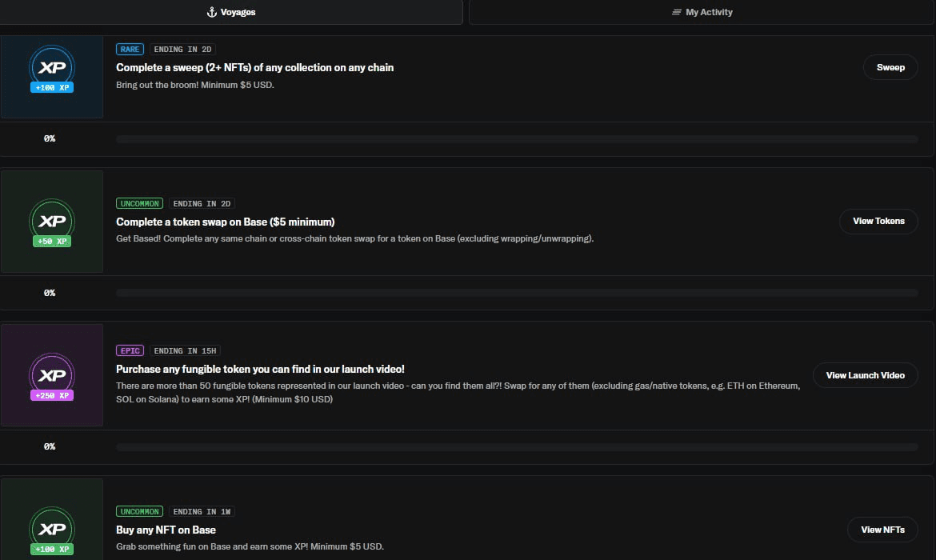Switch to the Voyages tab

231,12
